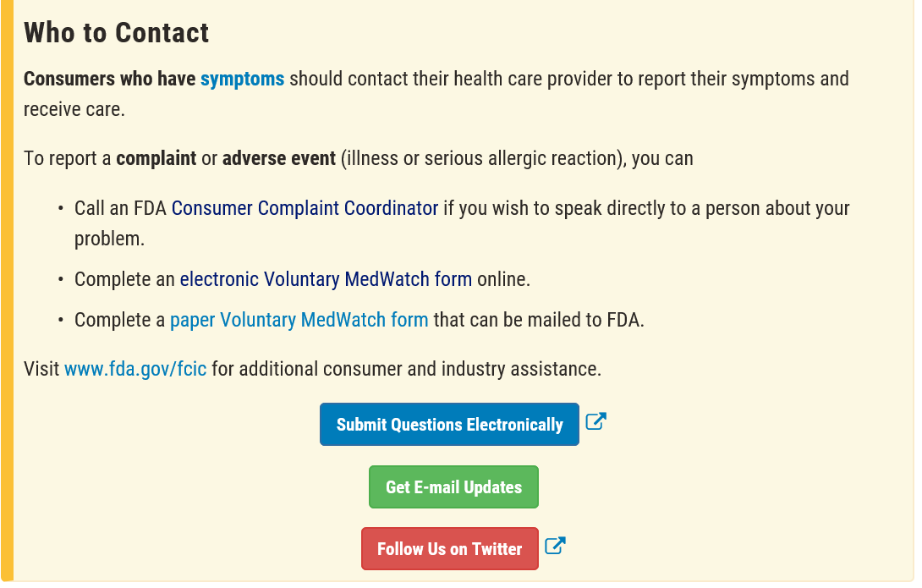Click the external-link icon next to Follow Us on Twitter
Image resolution: width=922 pixels, height=588 pixels.
554,546
